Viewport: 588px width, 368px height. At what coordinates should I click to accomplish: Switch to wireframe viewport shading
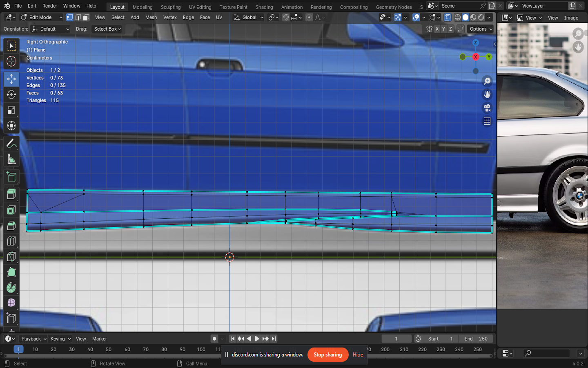tap(458, 18)
